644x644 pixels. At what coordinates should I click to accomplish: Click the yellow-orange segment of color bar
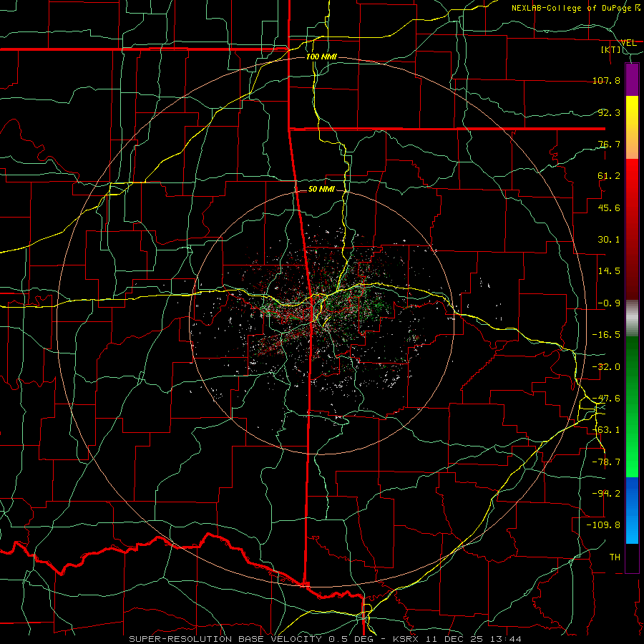[x=632, y=127]
